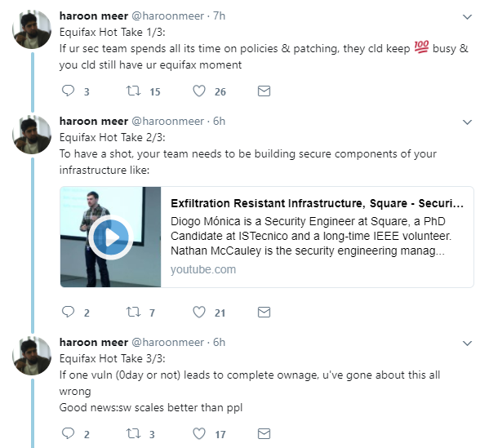Reply to the Equifax Hot Take 3/3 tweet
Screen dimensions: 489x448
pyautogui.click(x=68, y=433)
